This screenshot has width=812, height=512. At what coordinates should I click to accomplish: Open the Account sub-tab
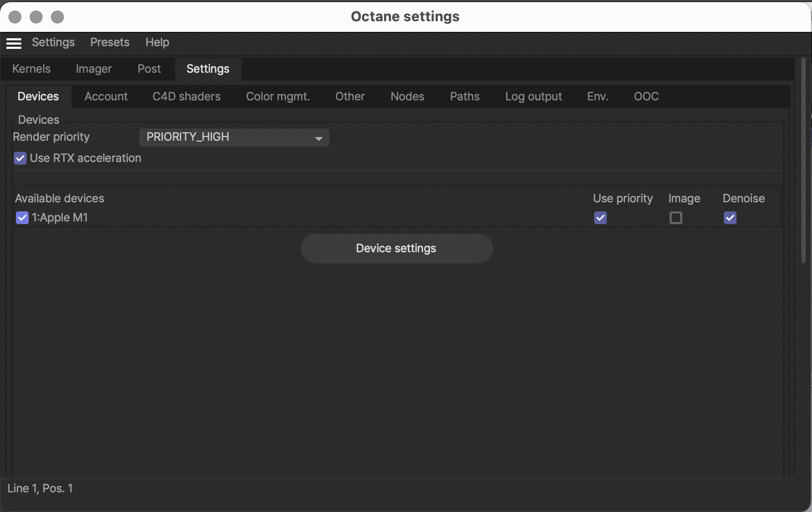(x=106, y=97)
